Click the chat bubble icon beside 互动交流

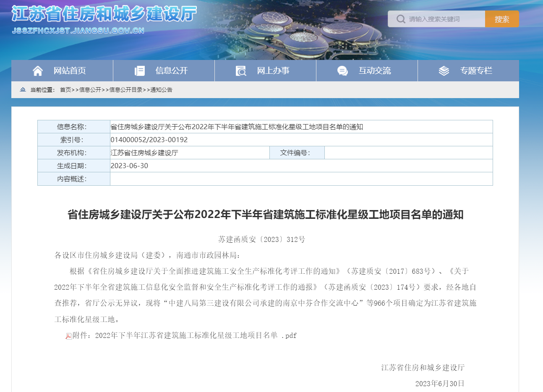(x=342, y=71)
